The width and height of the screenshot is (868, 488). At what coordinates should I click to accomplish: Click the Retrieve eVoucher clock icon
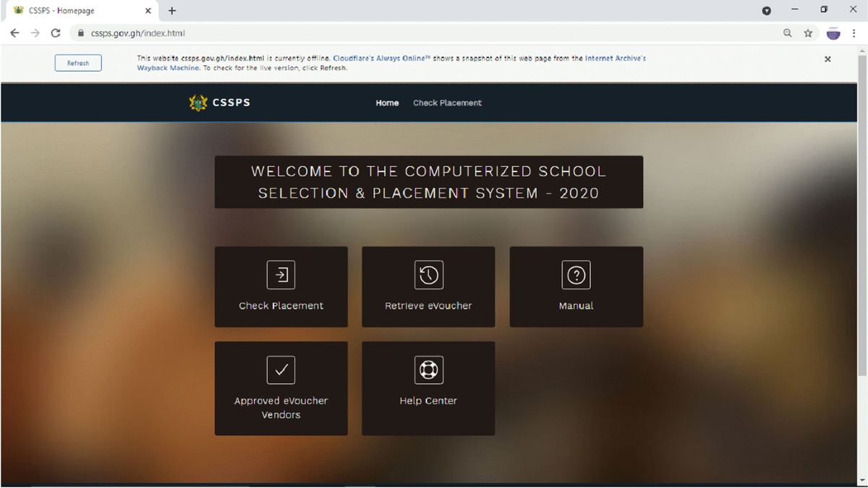point(428,275)
